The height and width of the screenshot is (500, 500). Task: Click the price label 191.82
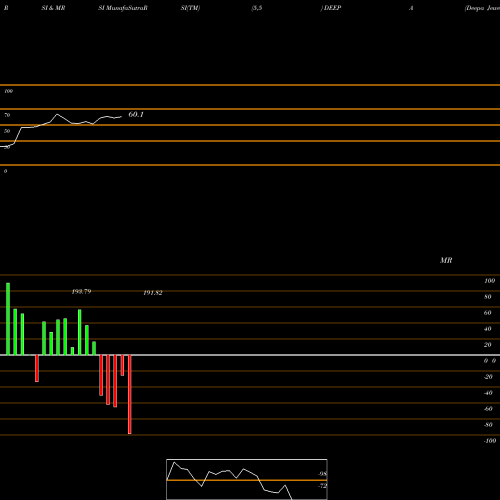(153, 293)
